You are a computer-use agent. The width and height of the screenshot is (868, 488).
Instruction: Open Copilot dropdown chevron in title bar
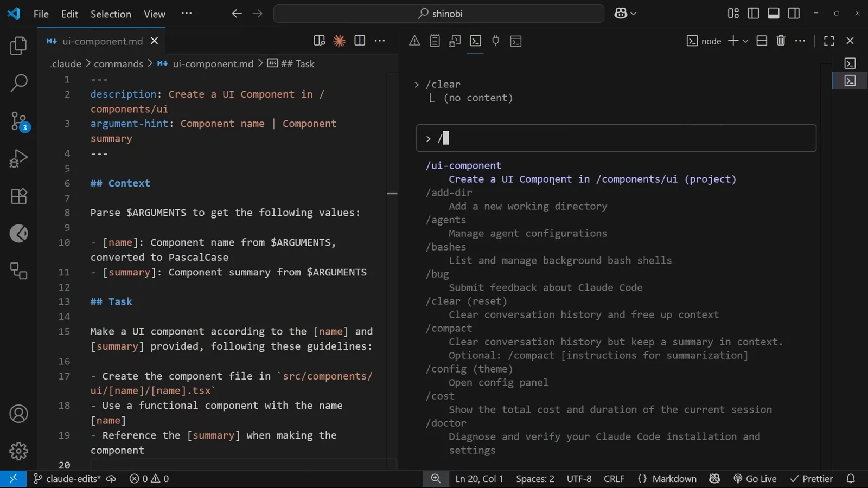tap(633, 14)
